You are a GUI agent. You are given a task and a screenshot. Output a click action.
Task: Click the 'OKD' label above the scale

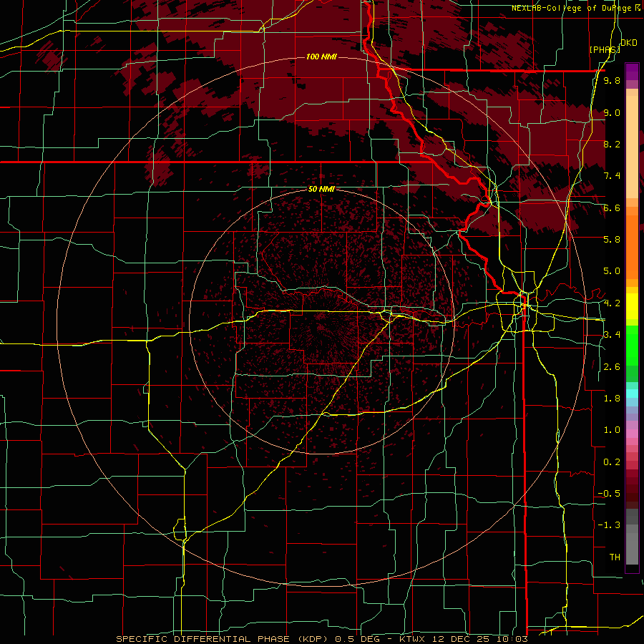(x=629, y=43)
